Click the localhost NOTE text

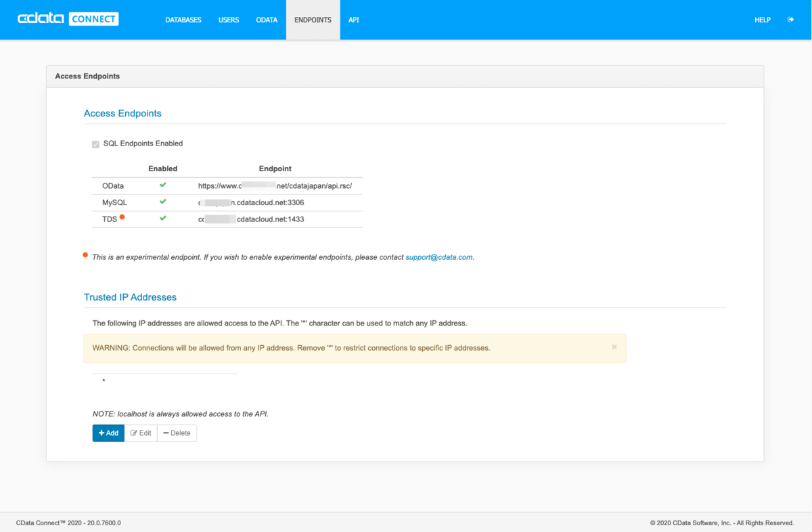tap(181, 414)
